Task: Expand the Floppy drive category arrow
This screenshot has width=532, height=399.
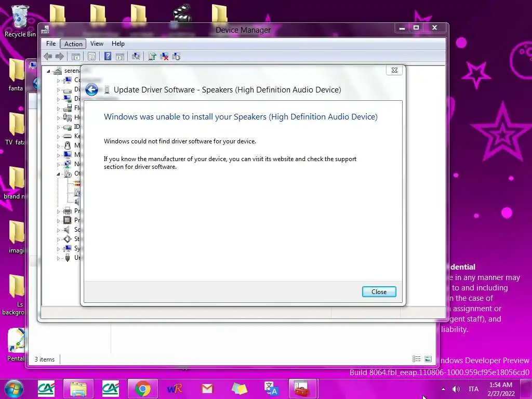Action: tap(58, 109)
